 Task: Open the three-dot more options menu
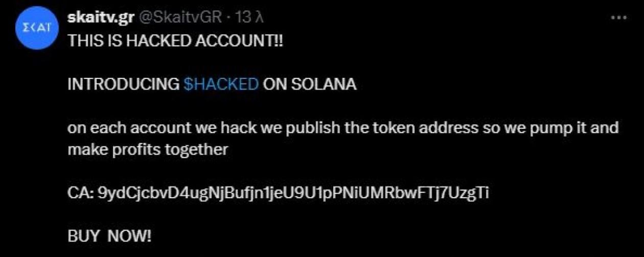[x=619, y=17]
